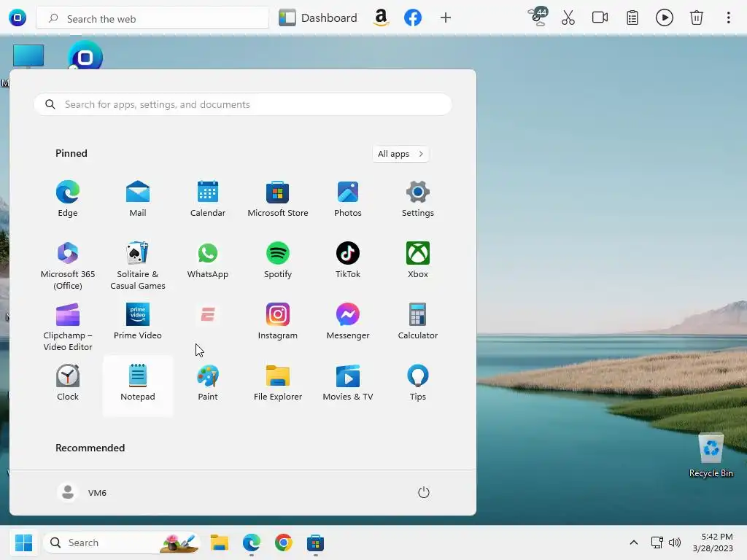
Task: Open the Photos app
Action: click(x=348, y=199)
